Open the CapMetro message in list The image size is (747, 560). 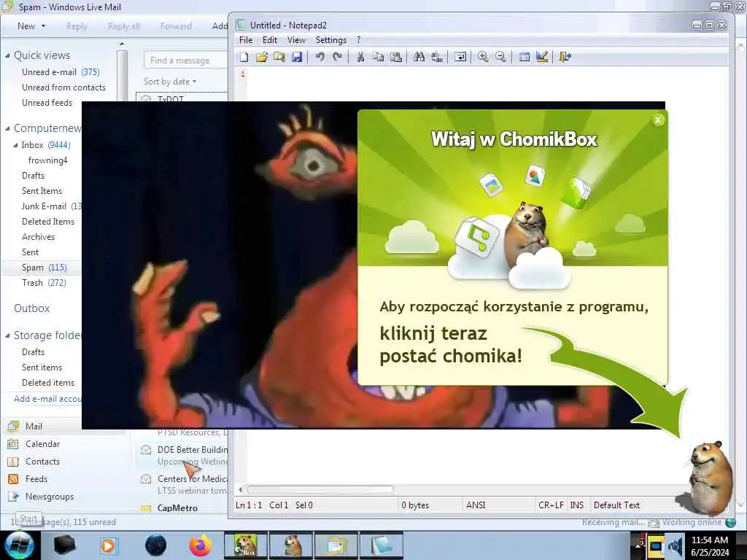click(x=183, y=508)
